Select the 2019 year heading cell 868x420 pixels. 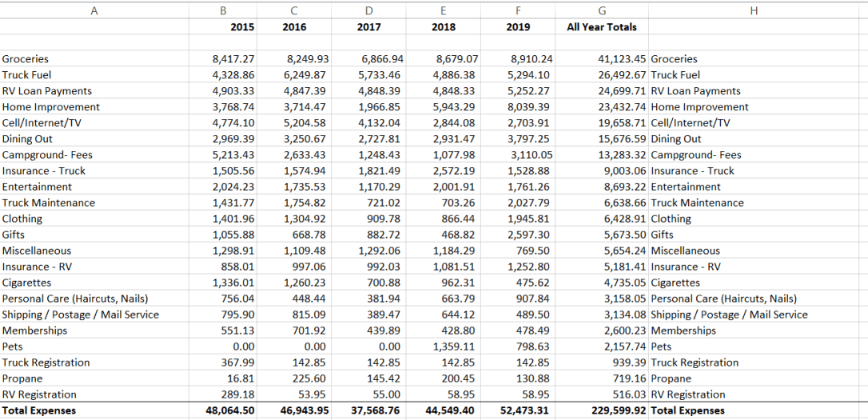518,27
